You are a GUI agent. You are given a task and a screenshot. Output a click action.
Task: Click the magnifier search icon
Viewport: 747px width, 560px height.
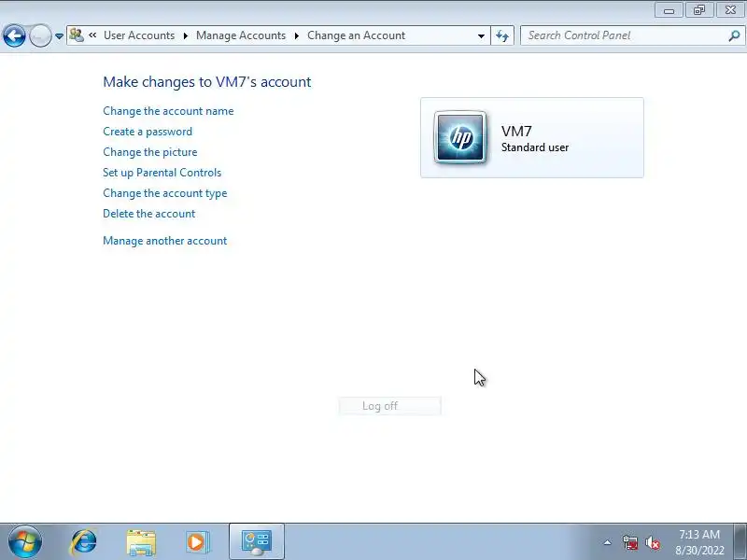[734, 35]
